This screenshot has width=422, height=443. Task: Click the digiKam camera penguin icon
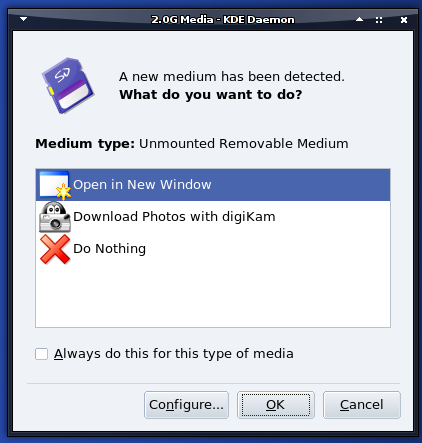pos(55,217)
